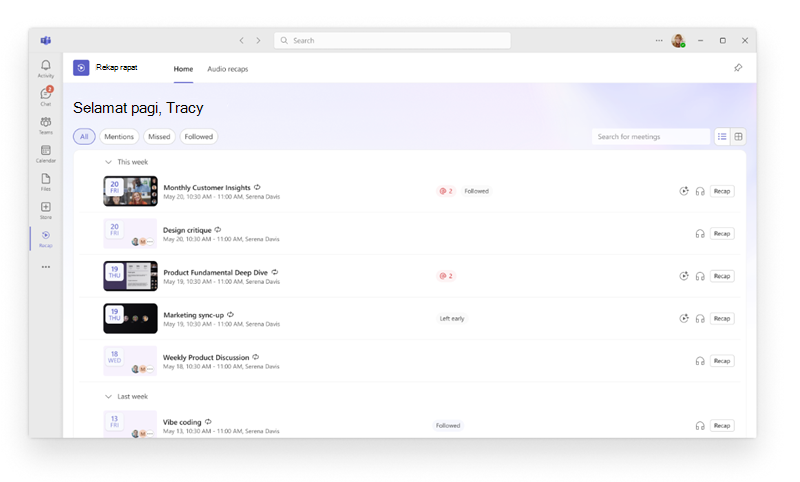Click Followed tag on Monthly Customer Insights

[x=477, y=191]
